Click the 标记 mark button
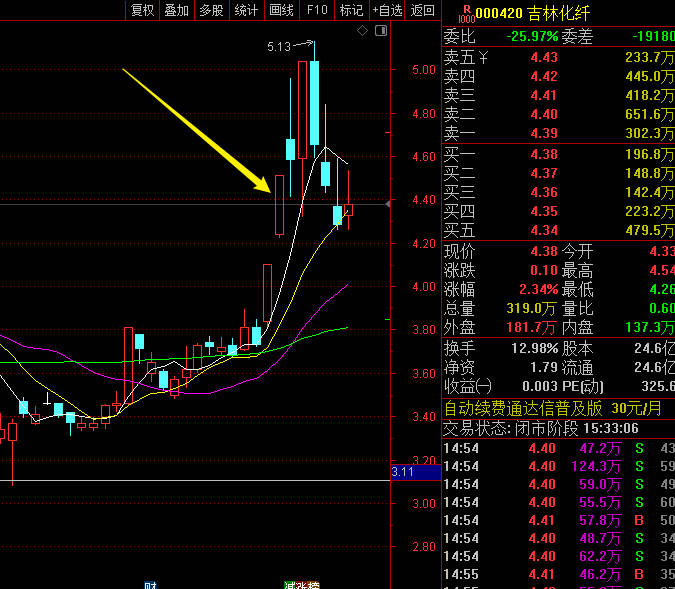This screenshot has height=589, width=675. (x=351, y=10)
